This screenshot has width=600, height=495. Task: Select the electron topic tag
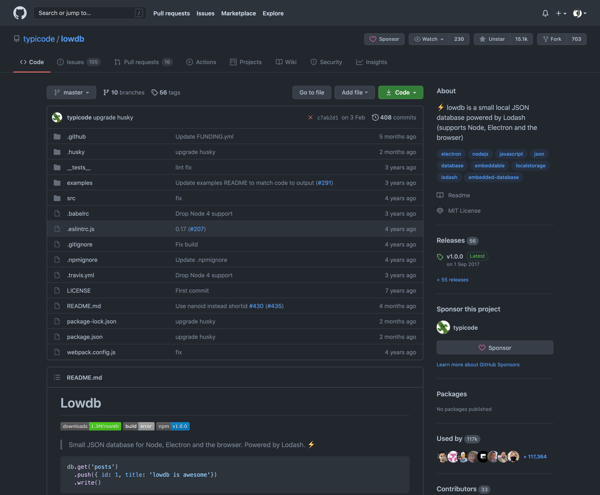tap(451, 154)
